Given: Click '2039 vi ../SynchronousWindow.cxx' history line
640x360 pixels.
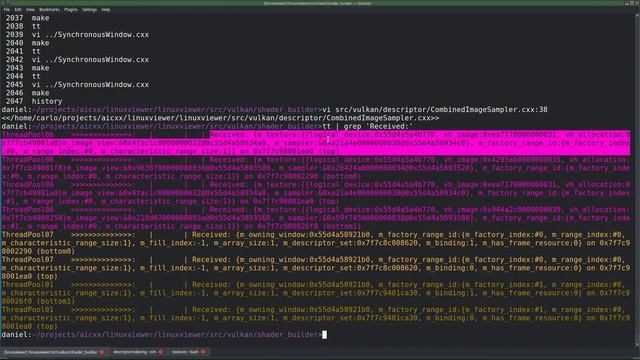Looking at the screenshot, I should [77, 35].
